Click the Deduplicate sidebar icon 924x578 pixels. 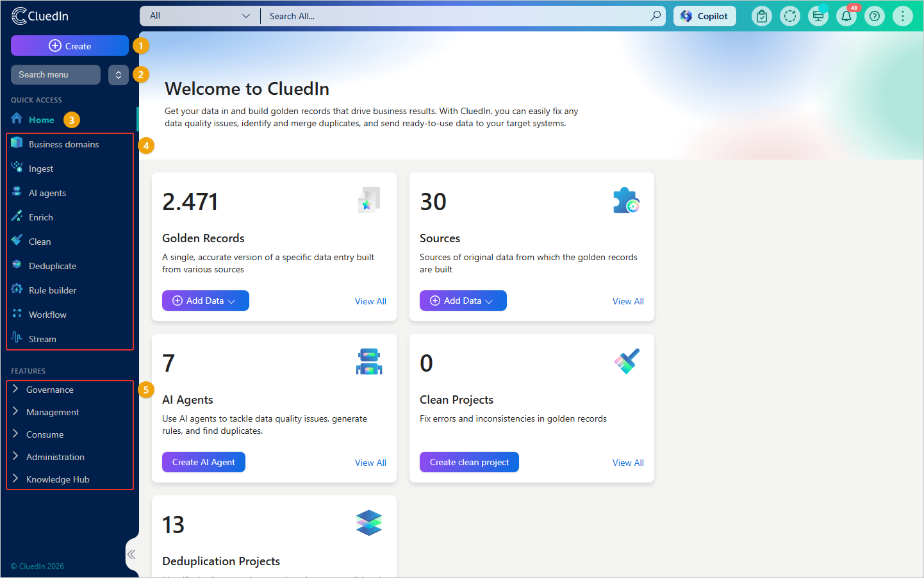[17, 265]
